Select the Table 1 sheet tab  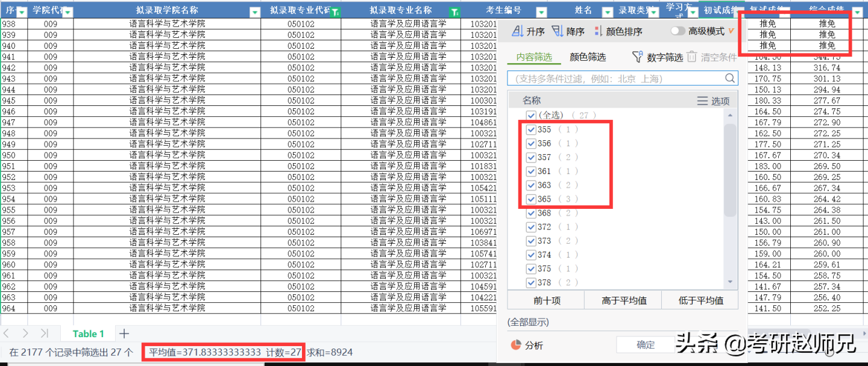tap(89, 333)
